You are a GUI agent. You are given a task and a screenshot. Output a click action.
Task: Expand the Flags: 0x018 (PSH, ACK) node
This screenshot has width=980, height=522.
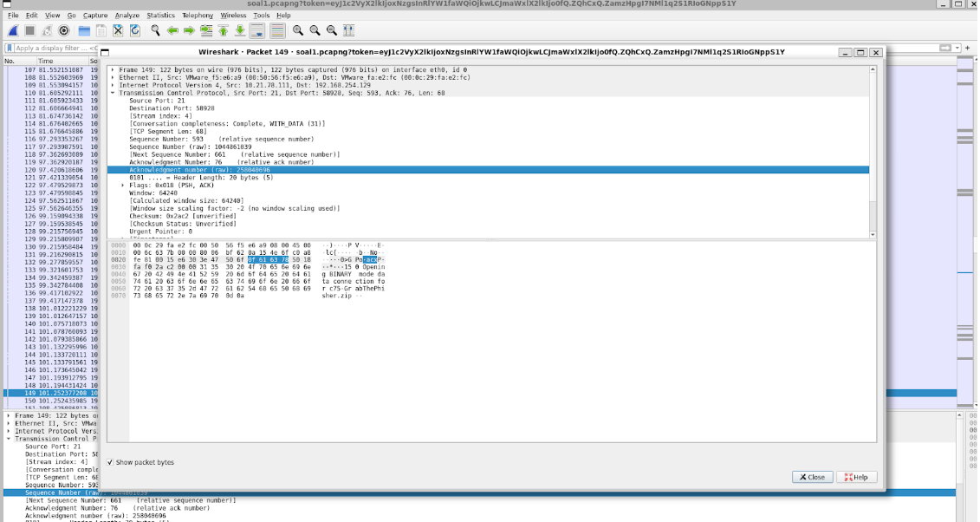(x=123, y=185)
